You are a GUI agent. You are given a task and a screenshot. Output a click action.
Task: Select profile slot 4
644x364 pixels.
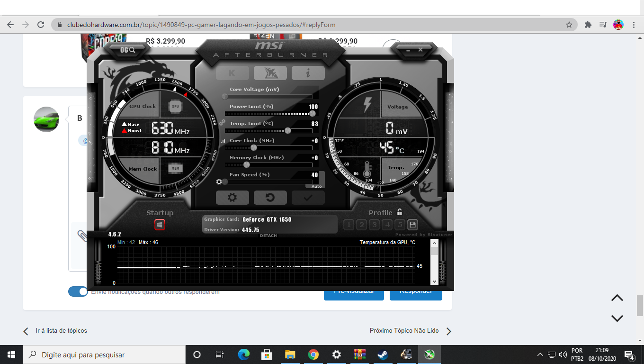click(x=387, y=225)
